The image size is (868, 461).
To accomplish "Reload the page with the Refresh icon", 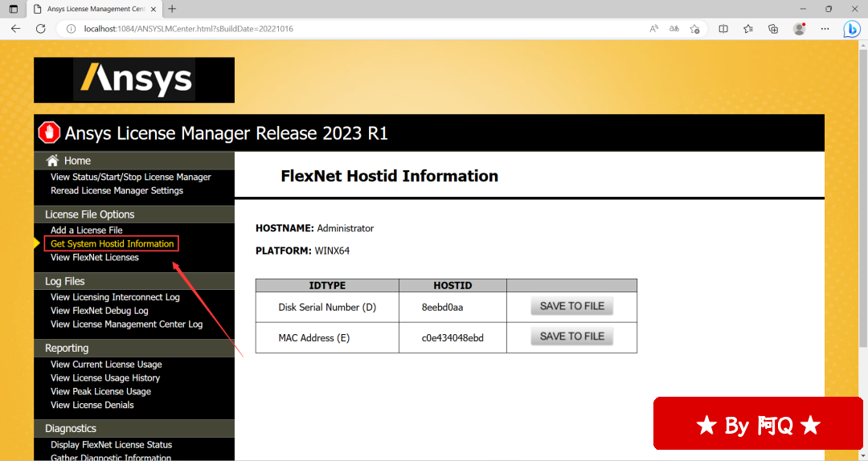I will point(40,29).
